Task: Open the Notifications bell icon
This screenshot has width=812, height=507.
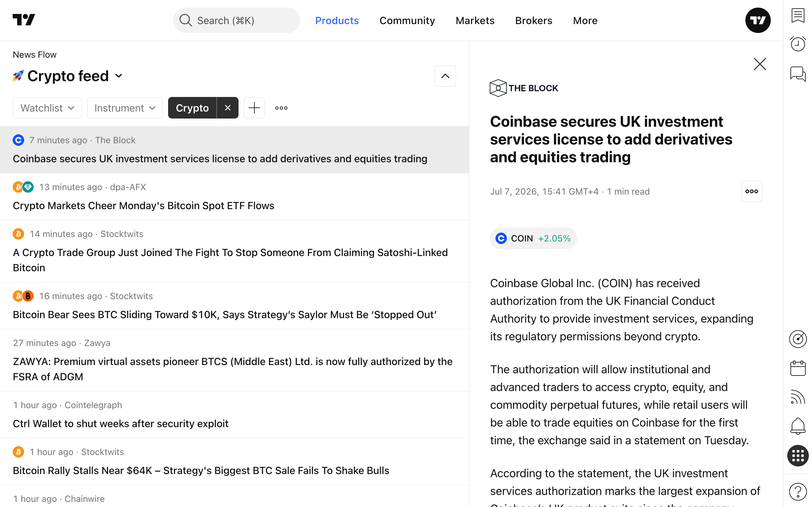Action: coord(798,427)
